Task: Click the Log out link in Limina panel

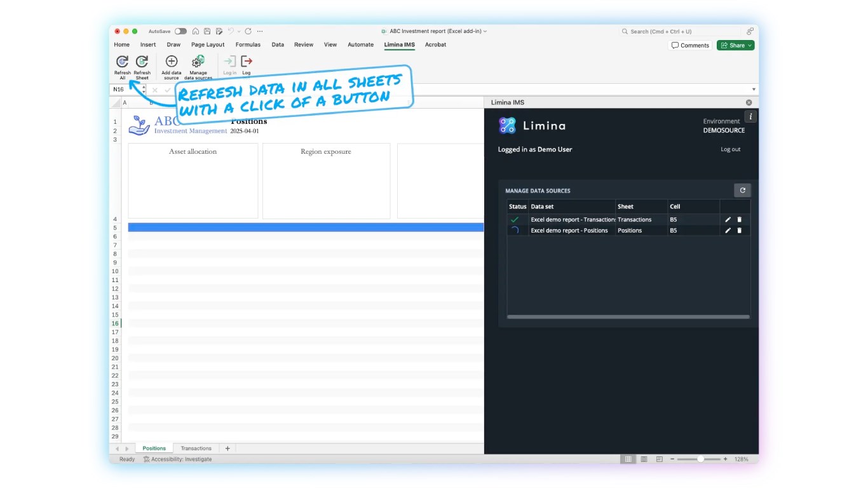Action: click(730, 149)
